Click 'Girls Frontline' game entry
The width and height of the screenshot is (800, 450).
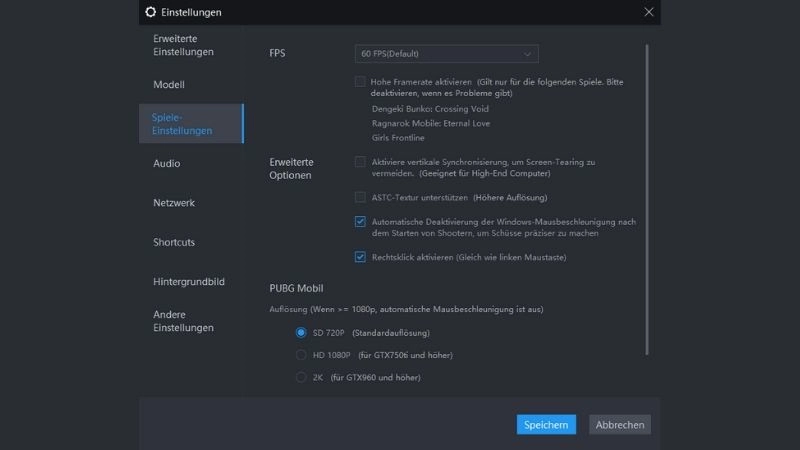click(398, 138)
